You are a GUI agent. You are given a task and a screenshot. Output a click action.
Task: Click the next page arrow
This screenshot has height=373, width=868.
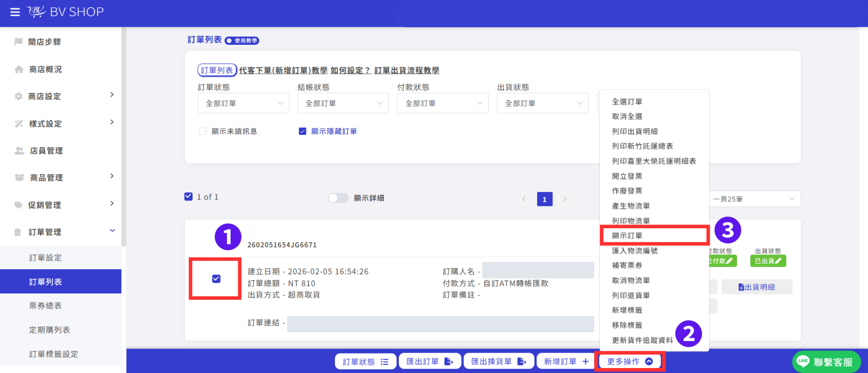pos(565,199)
